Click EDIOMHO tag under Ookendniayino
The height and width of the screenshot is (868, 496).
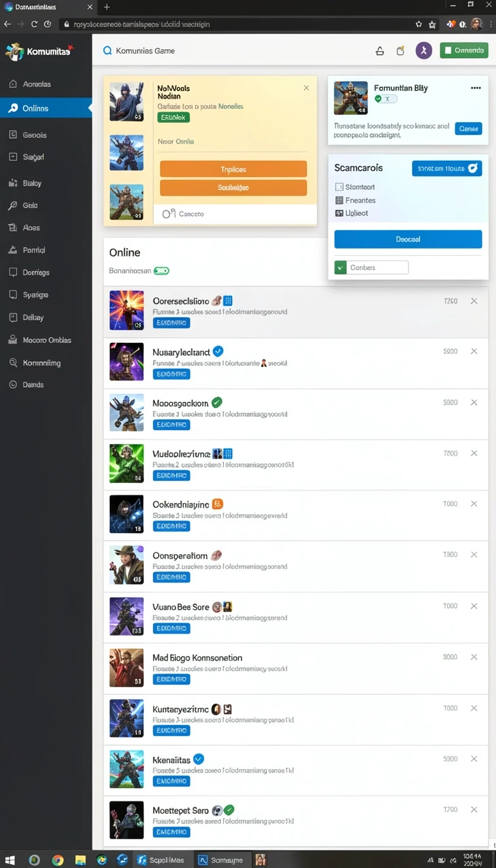click(x=171, y=526)
